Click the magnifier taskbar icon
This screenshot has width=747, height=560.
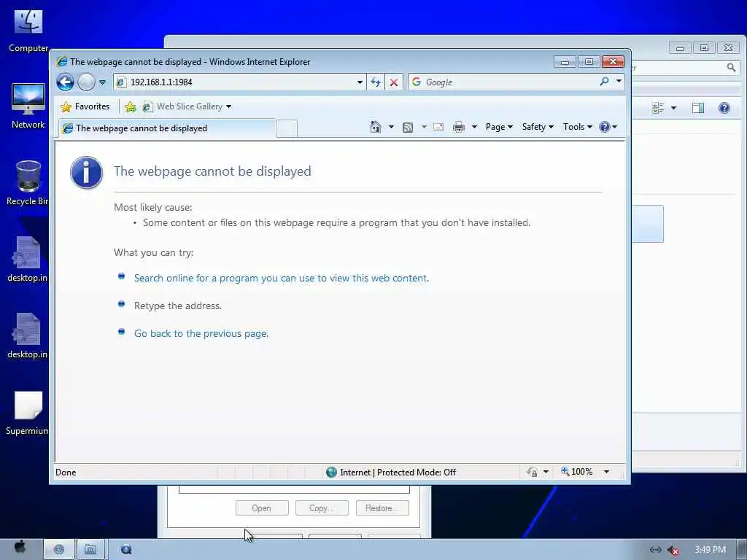pyautogui.click(x=126, y=550)
